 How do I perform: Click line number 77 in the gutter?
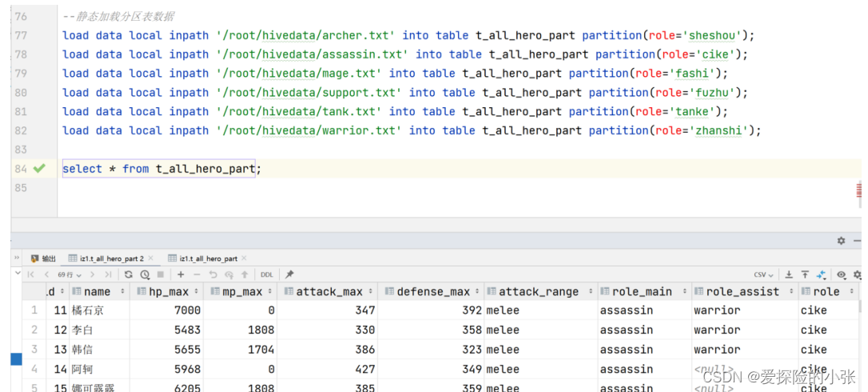point(21,35)
